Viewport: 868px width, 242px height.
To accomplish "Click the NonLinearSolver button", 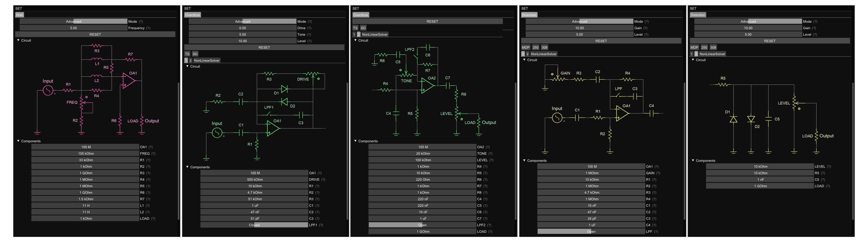I will (x=207, y=60).
